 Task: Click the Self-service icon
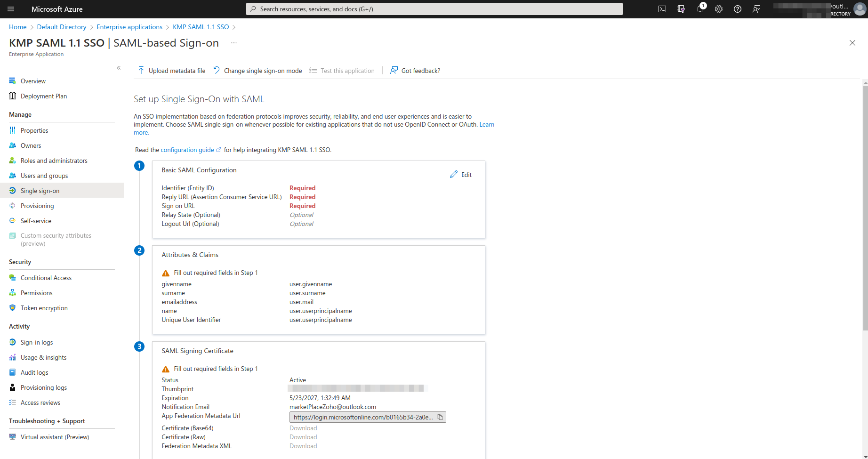13,221
